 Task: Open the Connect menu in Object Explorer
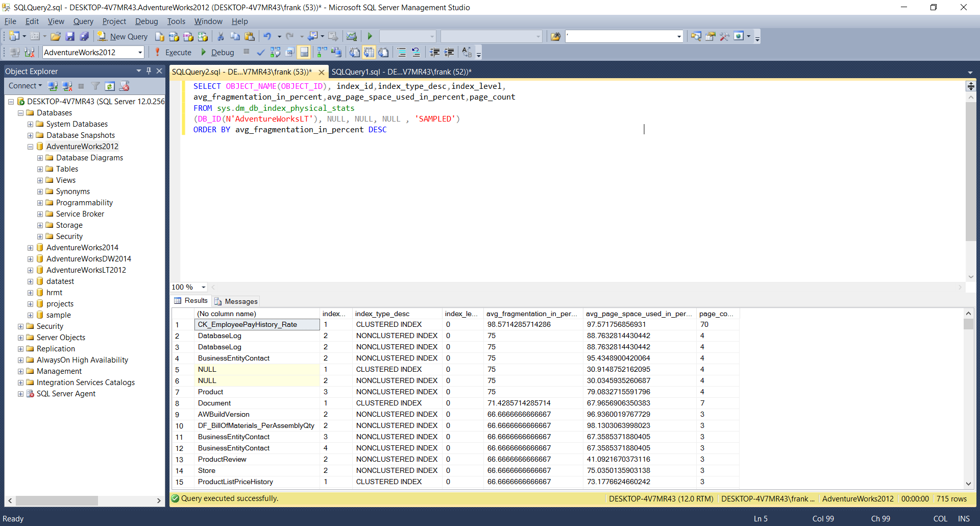tap(25, 86)
